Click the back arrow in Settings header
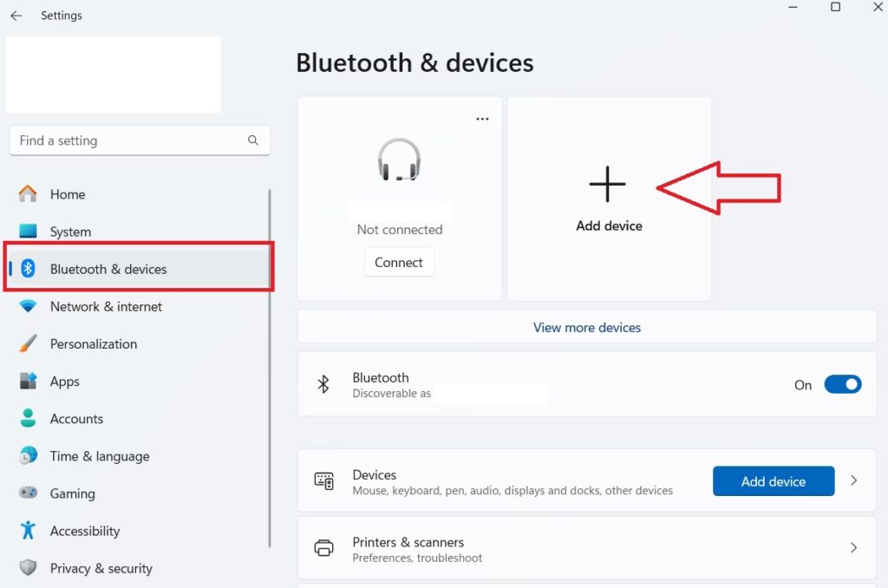This screenshot has width=888, height=588. 16,16
